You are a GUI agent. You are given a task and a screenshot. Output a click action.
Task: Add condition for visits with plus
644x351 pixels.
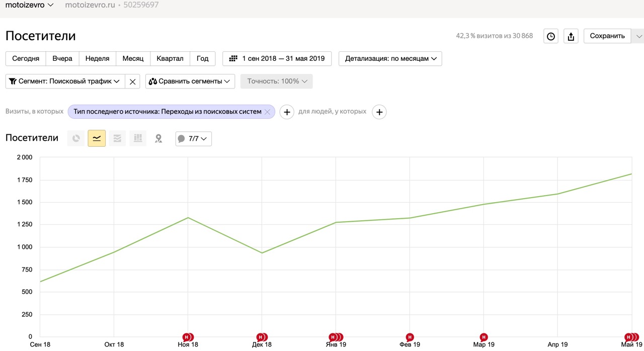pos(287,112)
